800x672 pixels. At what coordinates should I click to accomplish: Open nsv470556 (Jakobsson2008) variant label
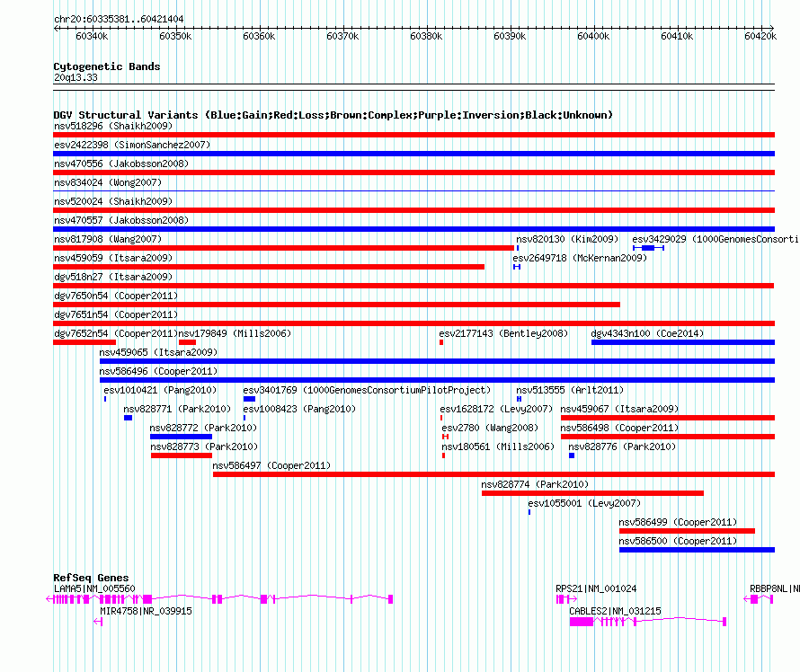121,164
